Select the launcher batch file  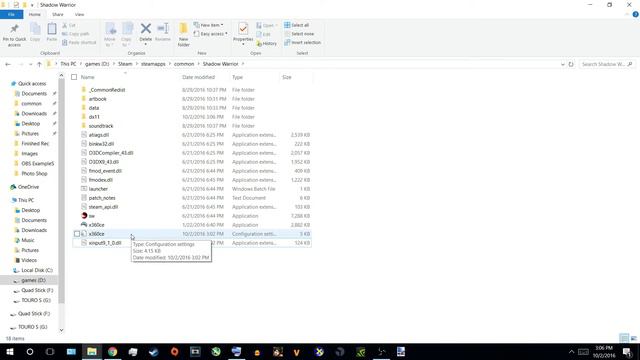point(98,189)
